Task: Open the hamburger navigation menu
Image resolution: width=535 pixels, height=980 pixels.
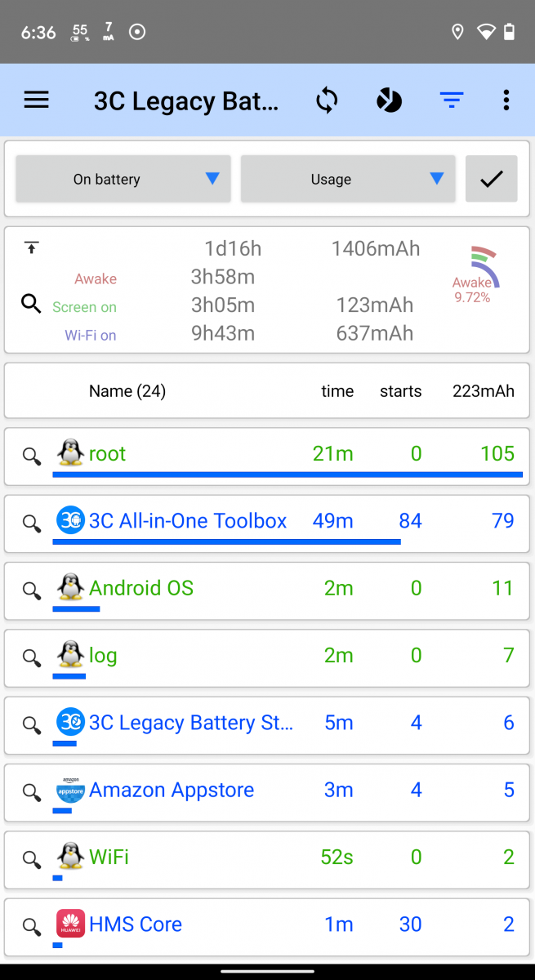Action: 37,100
